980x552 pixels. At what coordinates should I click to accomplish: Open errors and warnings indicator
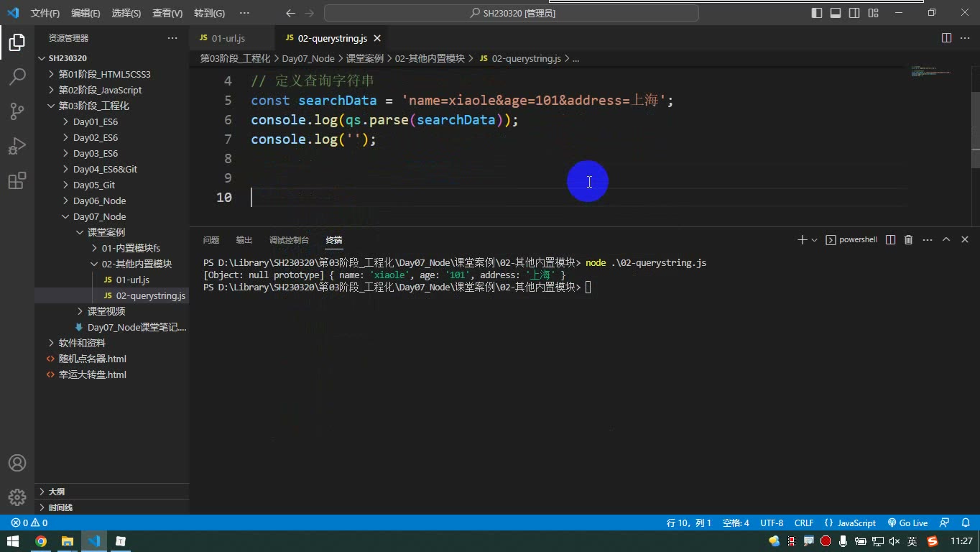(29, 523)
